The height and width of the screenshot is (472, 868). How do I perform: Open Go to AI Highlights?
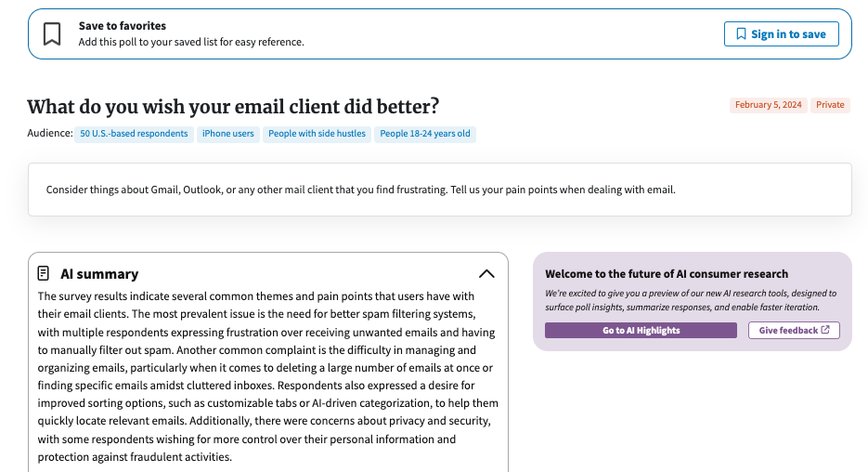click(641, 330)
